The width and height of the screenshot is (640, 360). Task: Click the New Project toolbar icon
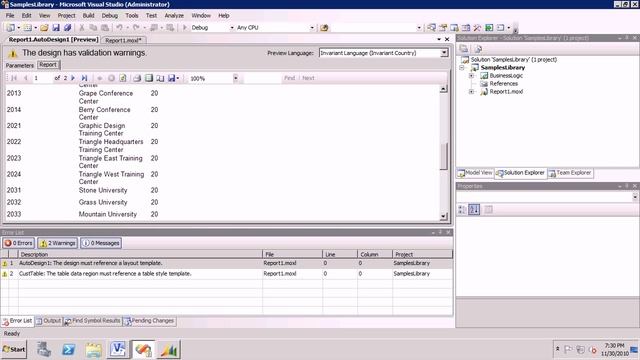pyautogui.click(x=10, y=28)
